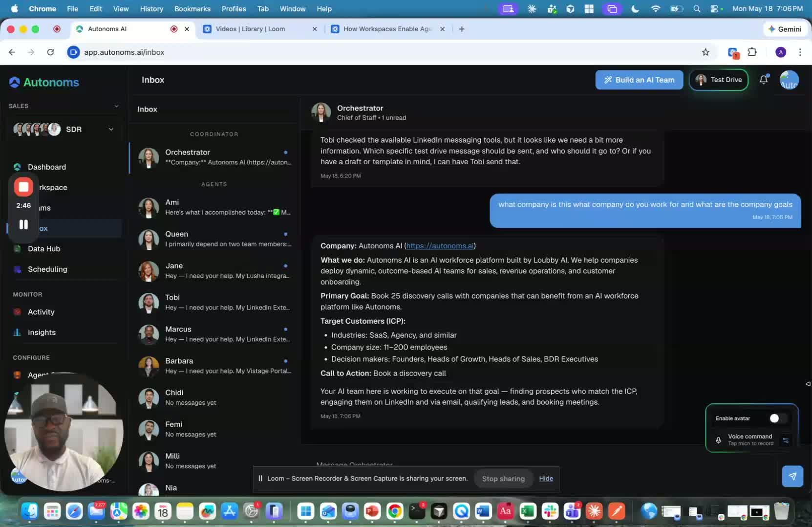The width and height of the screenshot is (812, 527).
Task: Open the notifications bell icon
Action: point(764,80)
